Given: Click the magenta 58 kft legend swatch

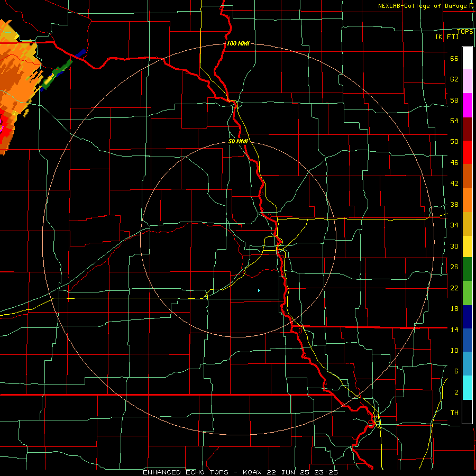Looking at the screenshot, I should click(467, 105).
